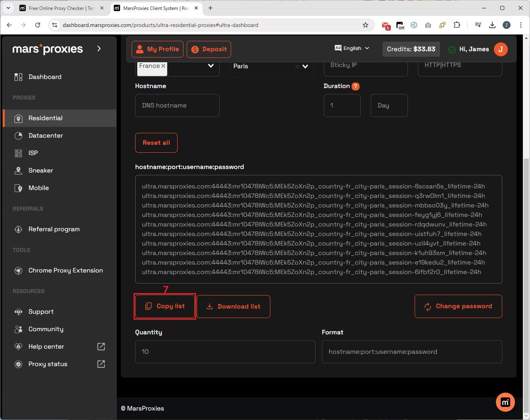The height and width of the screenshot is (420, 530).
Task: Click the Reset all button
Action: tap(156, 143)
